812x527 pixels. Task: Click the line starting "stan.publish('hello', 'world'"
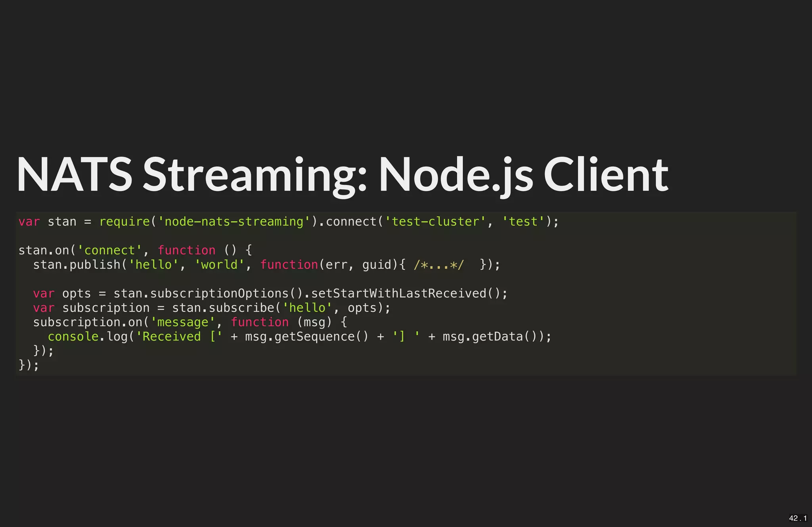coord(266,264)
